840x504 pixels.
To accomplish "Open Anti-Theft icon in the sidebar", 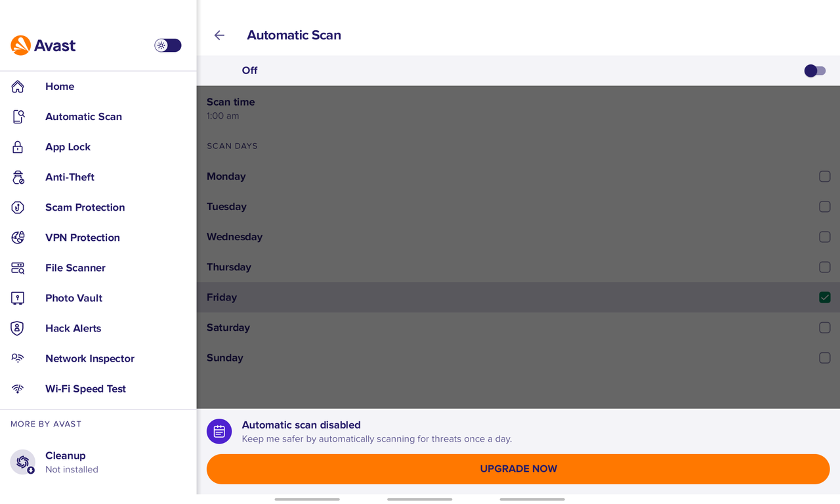I will [18, 177].
